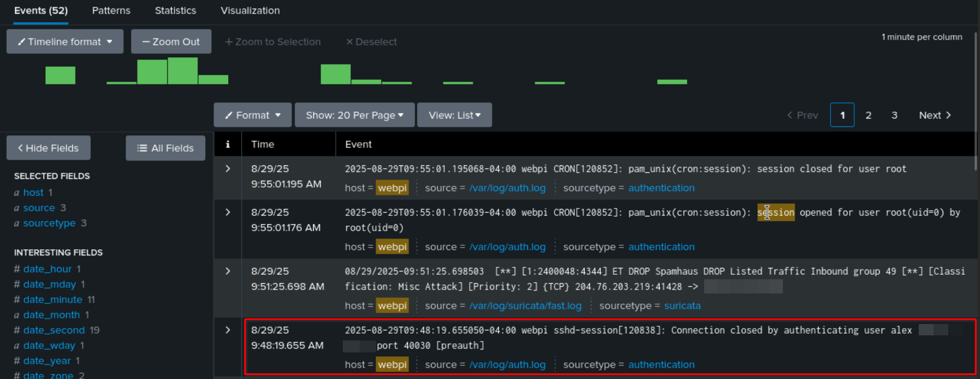Expand the 9:51:25.698 AM suricata event

(x=228, y=271)
